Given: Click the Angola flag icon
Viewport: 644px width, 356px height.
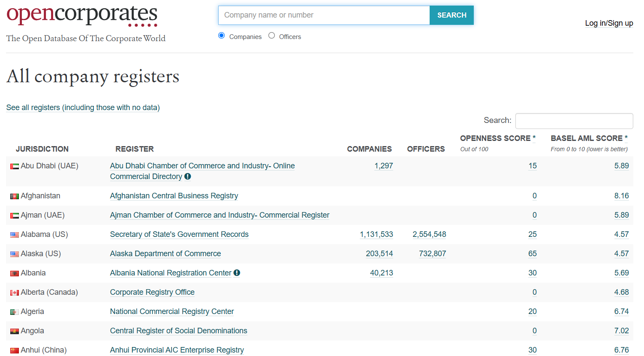Looking at the screenshot, I should (x=15, y=331).
